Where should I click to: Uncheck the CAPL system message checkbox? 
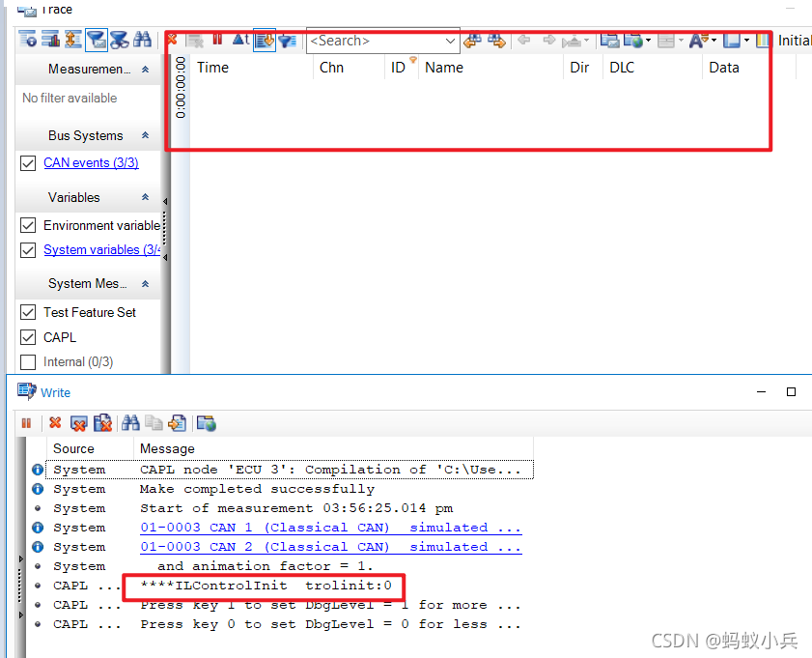28,337
